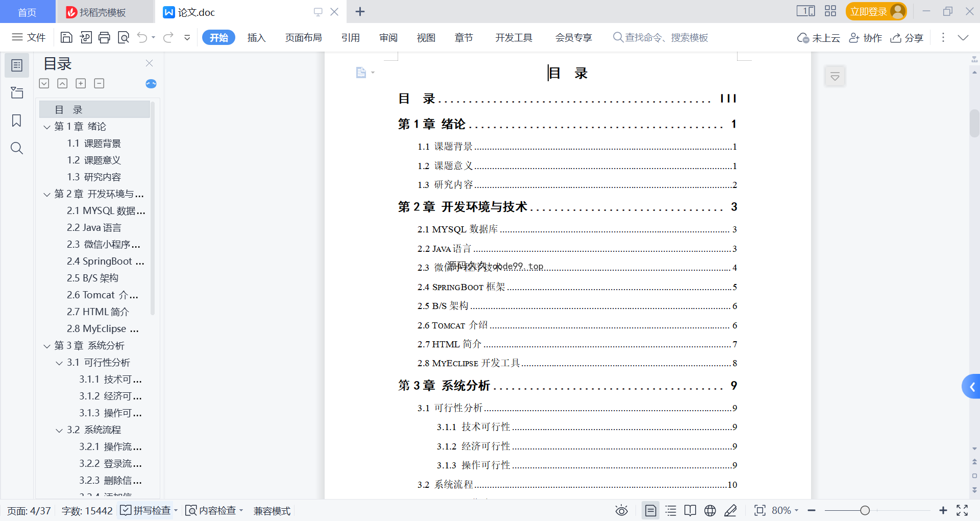
Task: Add a new document tab
Action: tap(360, 11)
